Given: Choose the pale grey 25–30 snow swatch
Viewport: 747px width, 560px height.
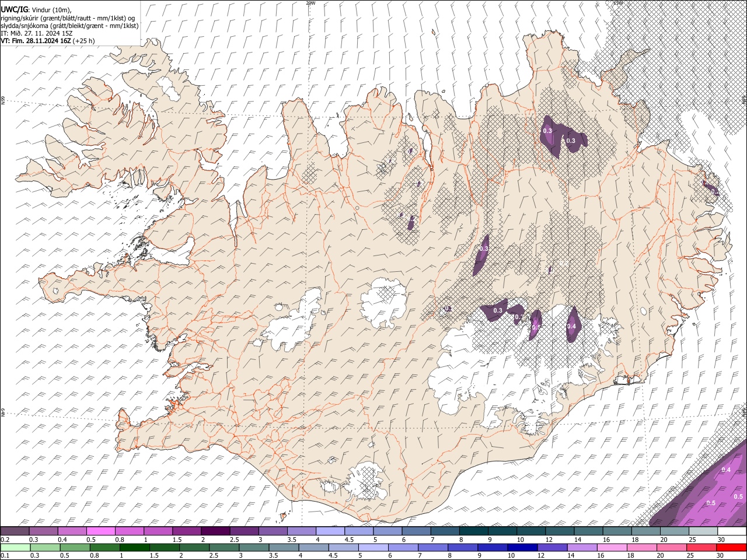Looking at the screenshot, I should [x=703, y=531].
